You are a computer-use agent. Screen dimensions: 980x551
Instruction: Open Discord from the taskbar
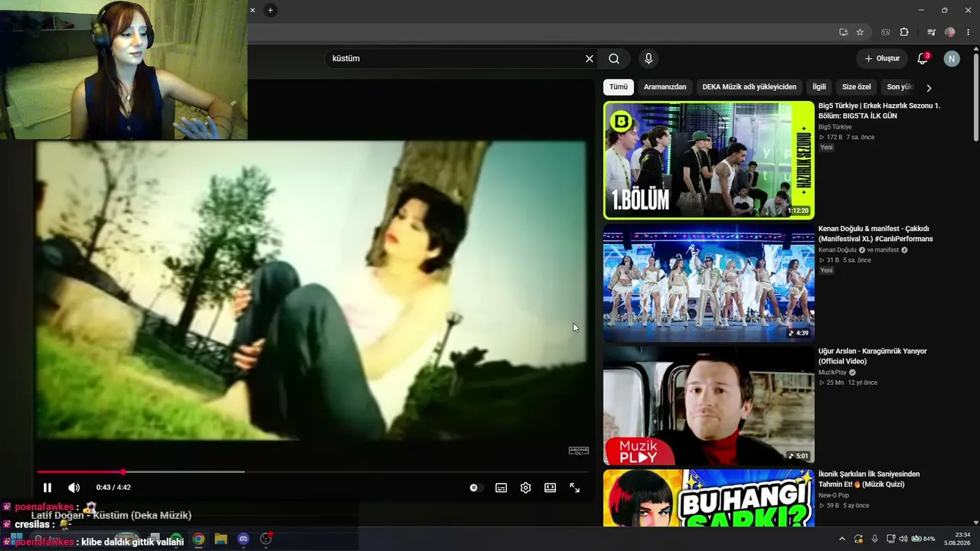point(243,539)
